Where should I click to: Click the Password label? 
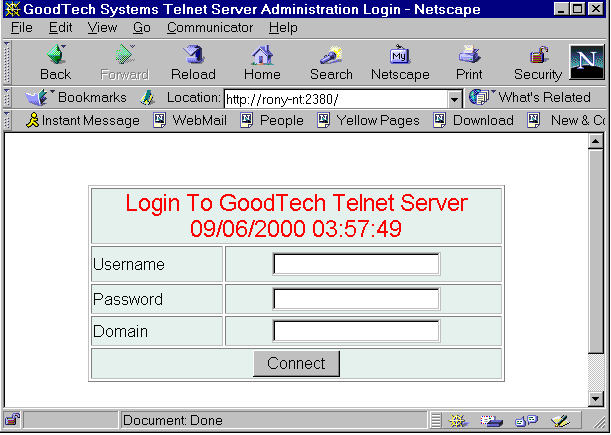128,299
